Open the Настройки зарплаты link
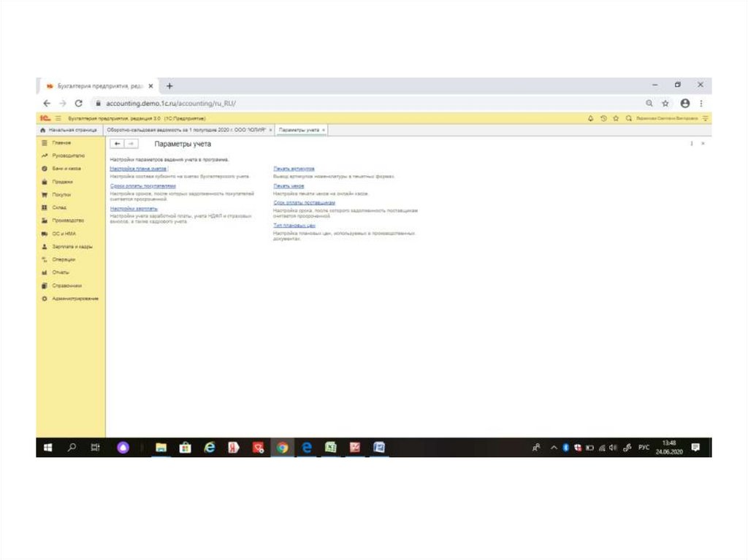This screenshot has width=748, height=560. 134,208
